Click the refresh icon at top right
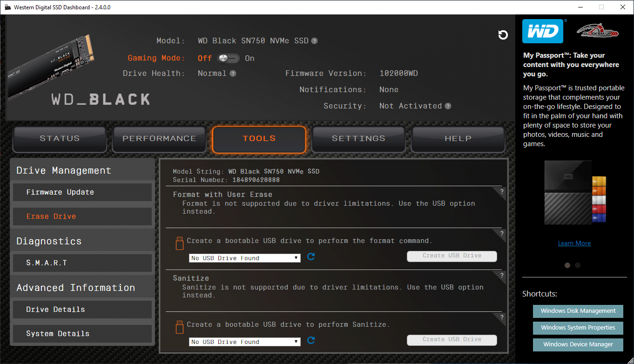 point(503,35)
